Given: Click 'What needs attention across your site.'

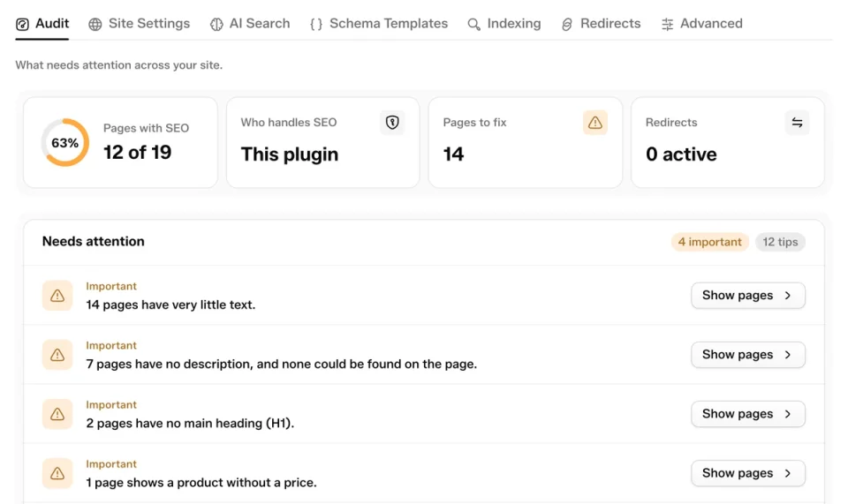Looking at the screenshot, I should pos(119,65).
